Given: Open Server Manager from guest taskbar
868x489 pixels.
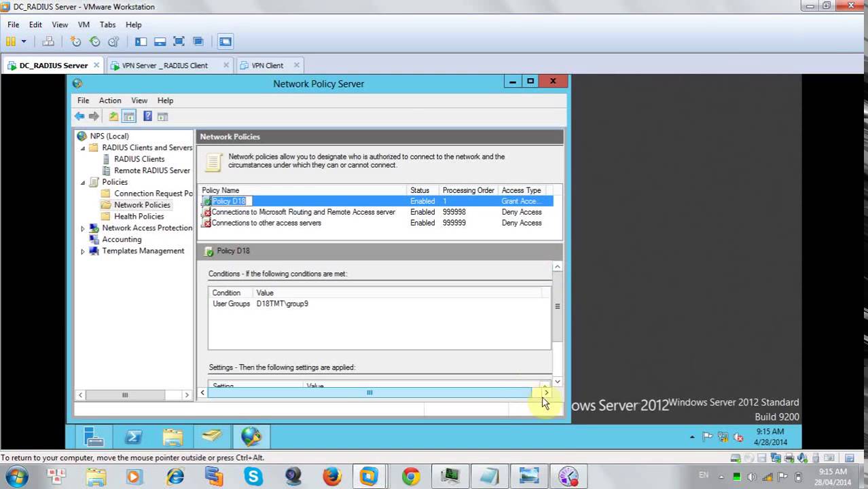Looking at the screenshot, I should (x=94, y=437).
